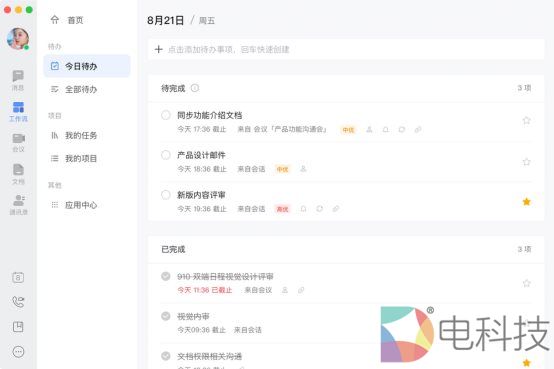Viewport: 554px width, 369px height.
Task: Go to 首页 home in the navigation
Action: (x=67, y=20)
